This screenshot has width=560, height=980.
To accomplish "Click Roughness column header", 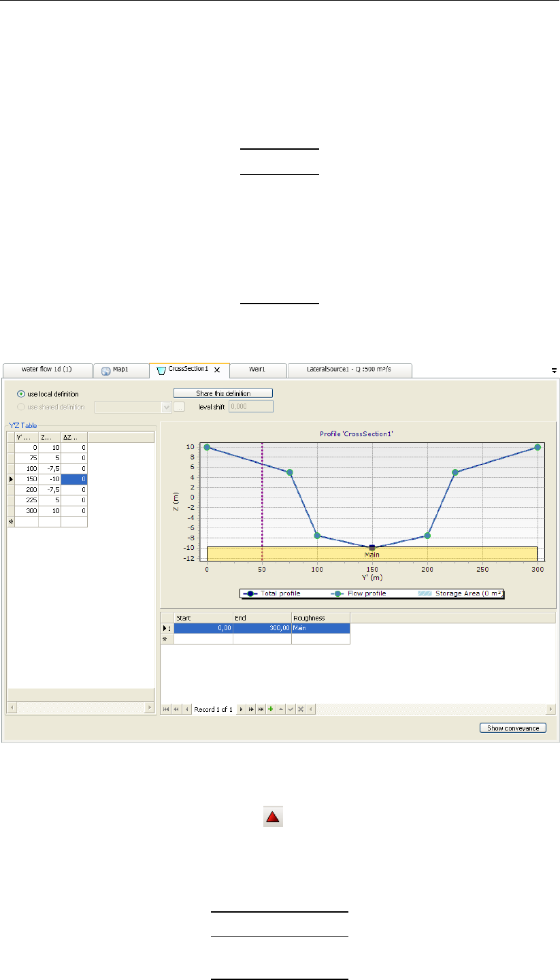I will point(320,618).
